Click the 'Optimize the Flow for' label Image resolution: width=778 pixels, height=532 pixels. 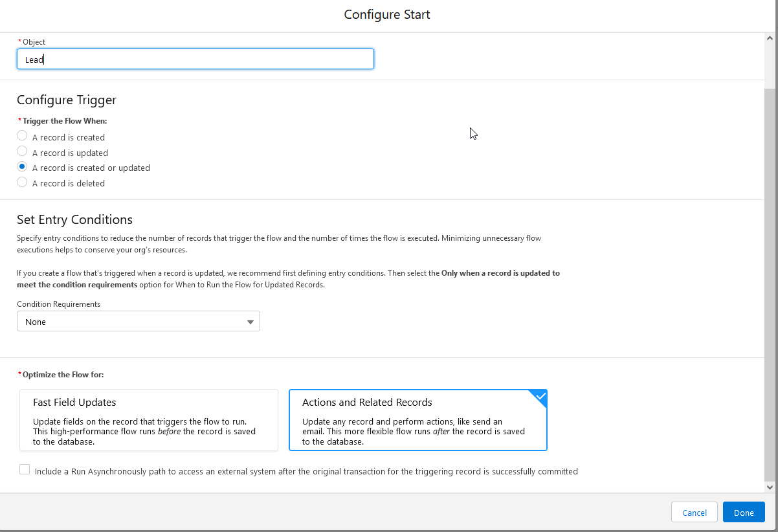pyautogui.click(x=63, y=375)
